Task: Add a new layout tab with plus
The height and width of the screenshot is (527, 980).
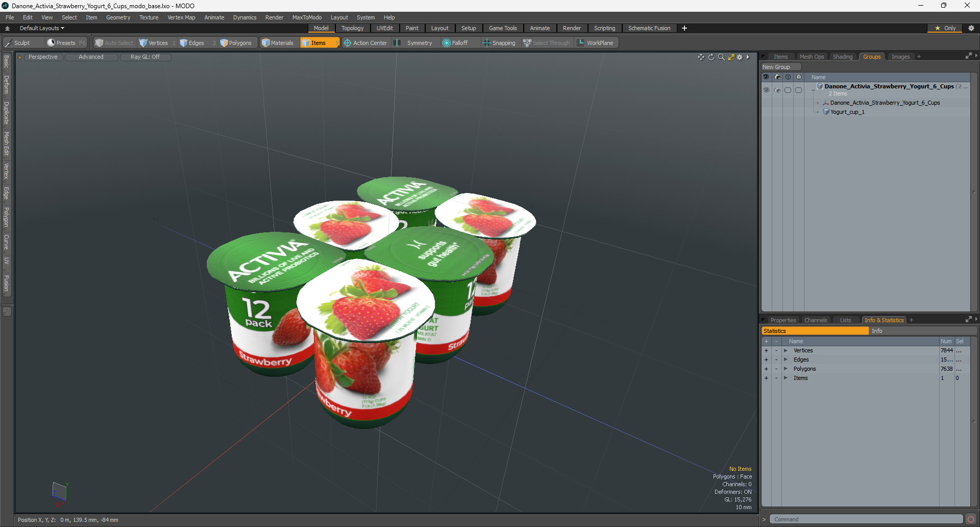Action: (x=684, y=28)
